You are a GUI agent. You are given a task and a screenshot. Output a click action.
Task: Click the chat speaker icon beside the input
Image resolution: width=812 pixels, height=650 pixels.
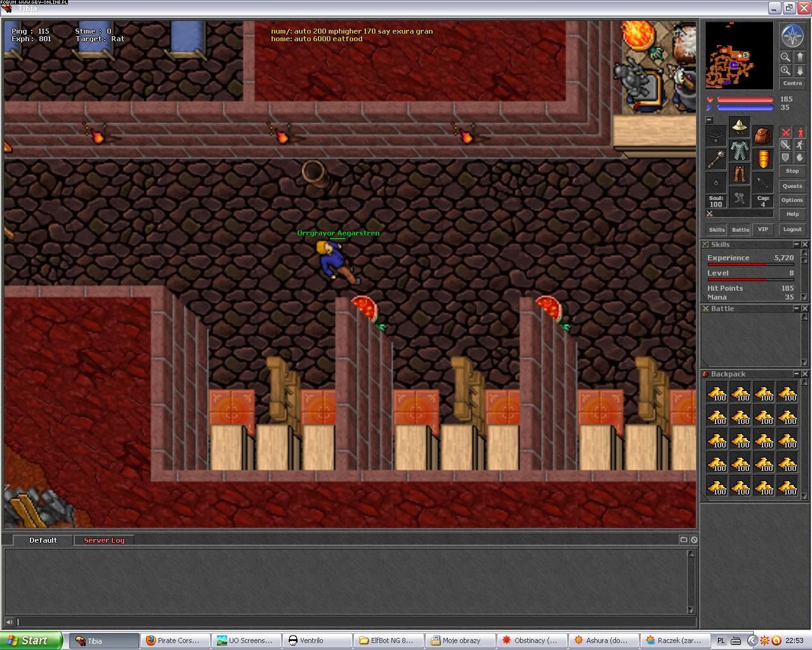click(9, 622)
